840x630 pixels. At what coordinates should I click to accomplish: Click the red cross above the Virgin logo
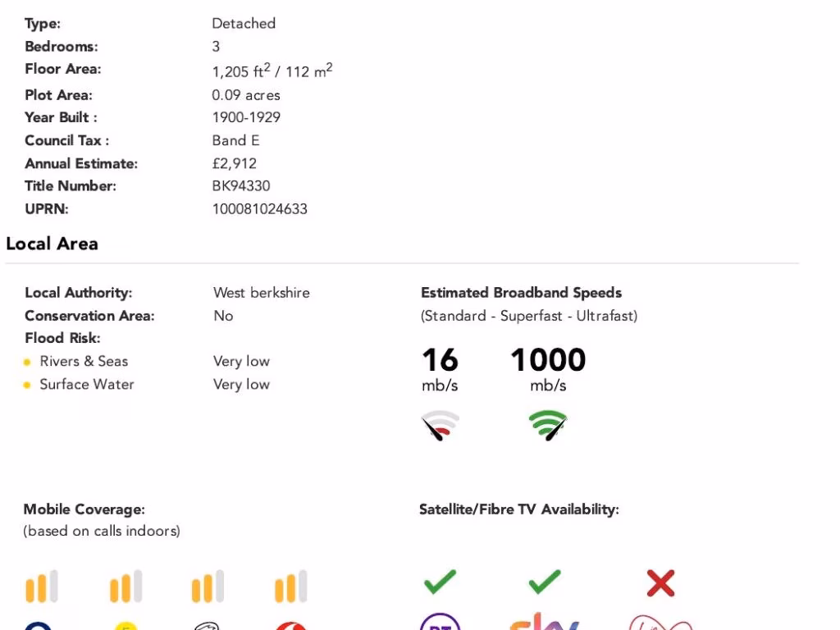click(660, 583)
